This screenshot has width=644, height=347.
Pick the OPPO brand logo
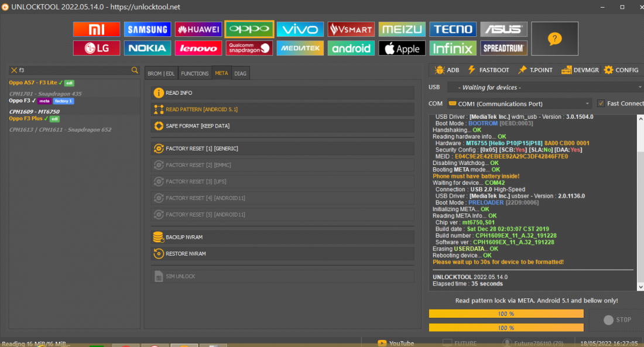[249, 29]
